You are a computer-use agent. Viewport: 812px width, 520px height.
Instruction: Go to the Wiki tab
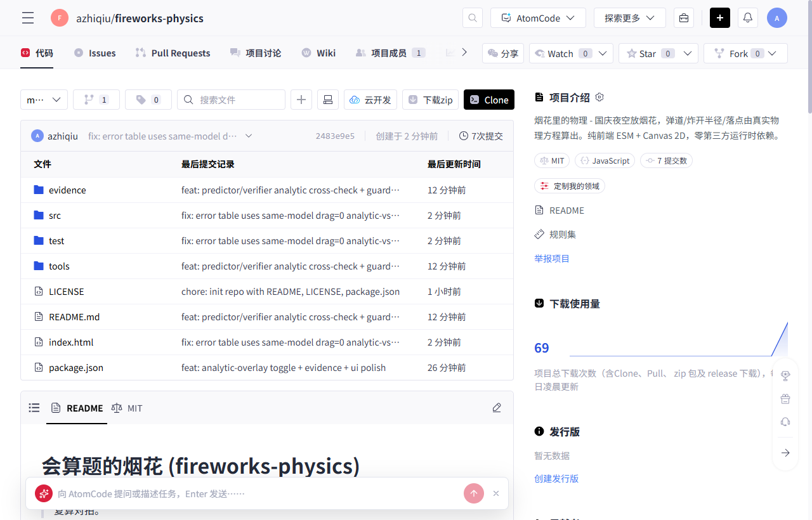pyautogui.click(x=318, y=53)
